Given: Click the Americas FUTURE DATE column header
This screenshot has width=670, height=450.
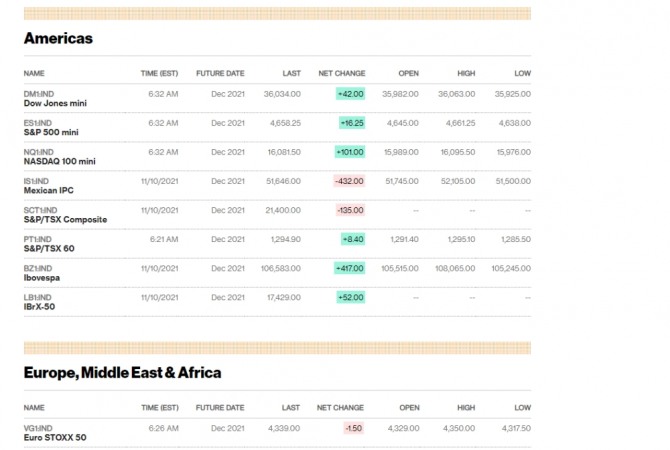Looking at the screenshot, I should coord(220,73).
